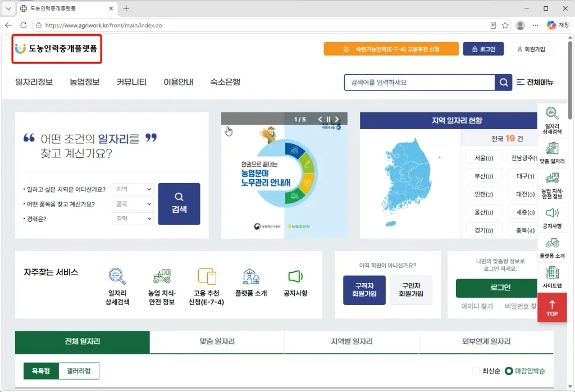The image size is (575, 392).
Task: Click the 서울(0) region button
Action: coord(483,158)
